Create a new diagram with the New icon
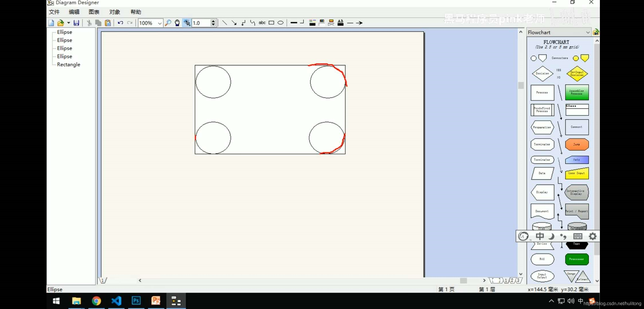The height and width of the screenshot is (309, 644). click(51, 23)
